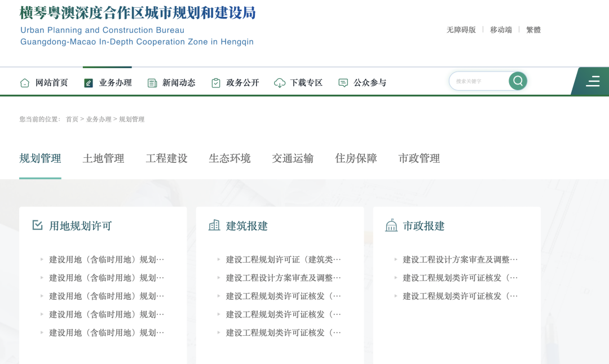609x364 pixels.
Task: Select the 生态环境 tab
Action: click(x=230, y=159)
